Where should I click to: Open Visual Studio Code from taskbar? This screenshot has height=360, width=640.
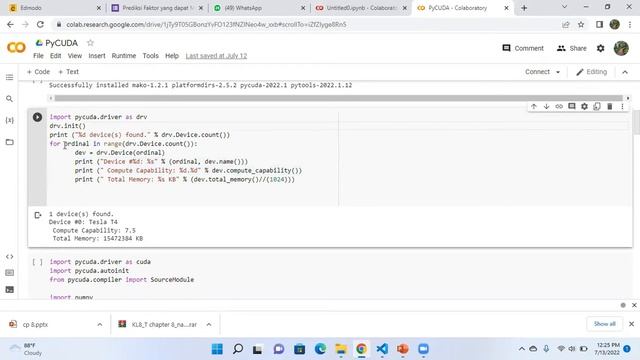(382, 349)
